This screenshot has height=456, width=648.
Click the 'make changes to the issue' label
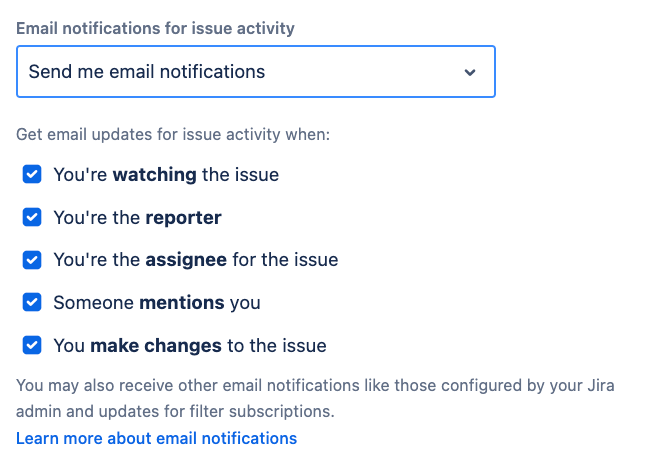point(189,346)
